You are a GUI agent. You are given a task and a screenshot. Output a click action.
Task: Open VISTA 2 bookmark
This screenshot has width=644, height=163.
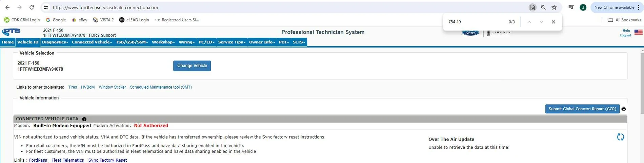(x=103, y=20)
